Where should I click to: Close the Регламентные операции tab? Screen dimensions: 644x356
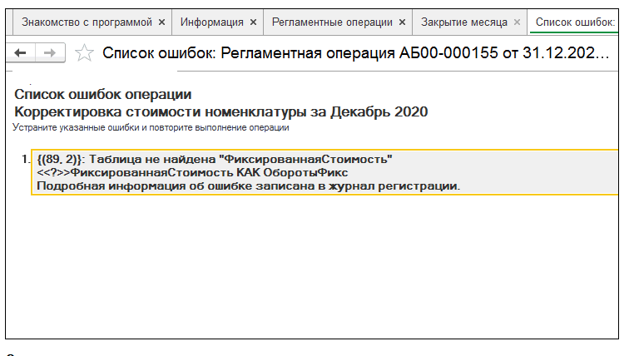coord(403,22)
